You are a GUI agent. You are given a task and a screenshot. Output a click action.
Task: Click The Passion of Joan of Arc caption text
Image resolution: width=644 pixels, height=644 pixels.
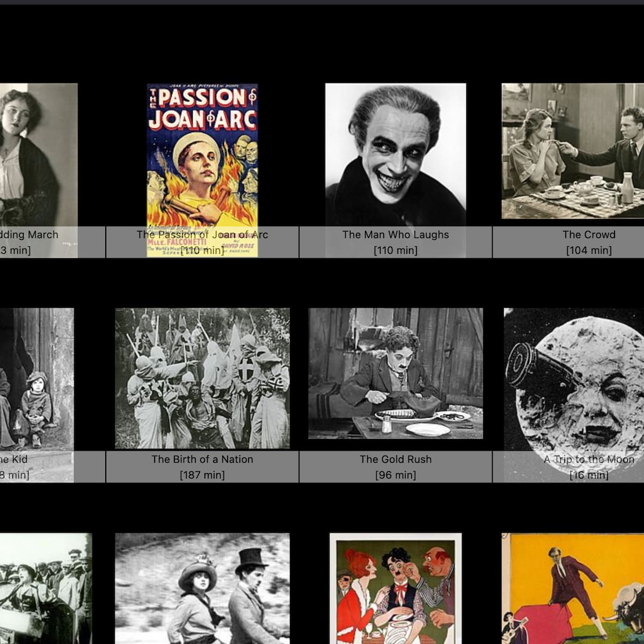tap(202, 235)
